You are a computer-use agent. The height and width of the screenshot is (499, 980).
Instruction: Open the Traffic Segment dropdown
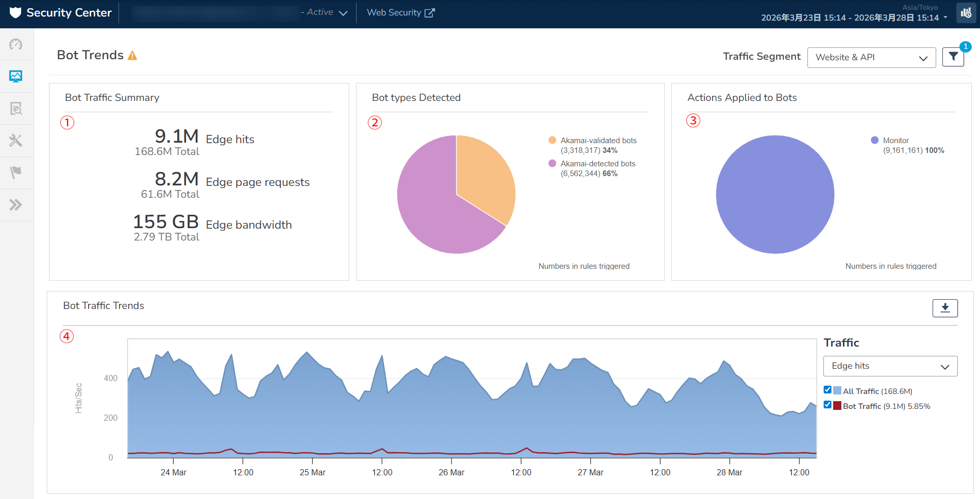(x=871, y=58)
